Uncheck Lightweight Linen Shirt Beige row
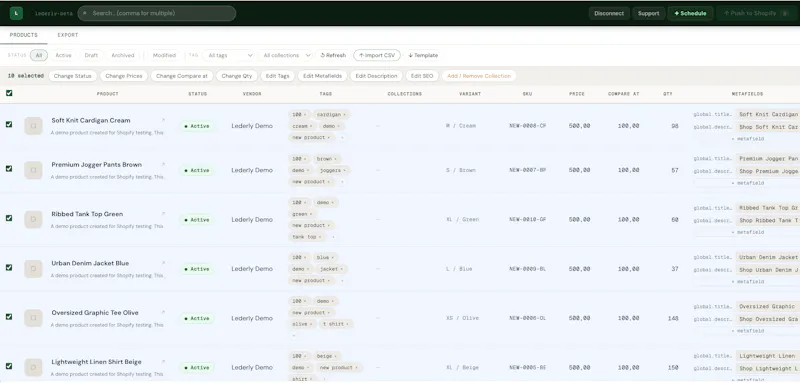Screen dimensions: 800x383 pyautogui.click(x=9, y=366)
